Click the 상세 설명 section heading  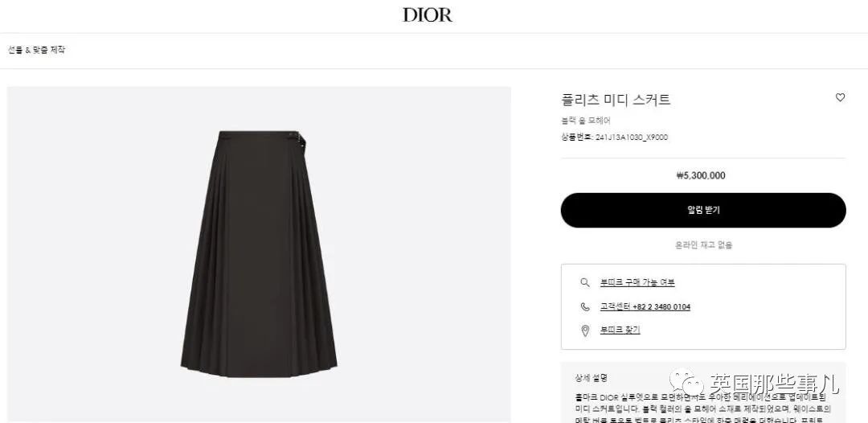coord(591,378)
